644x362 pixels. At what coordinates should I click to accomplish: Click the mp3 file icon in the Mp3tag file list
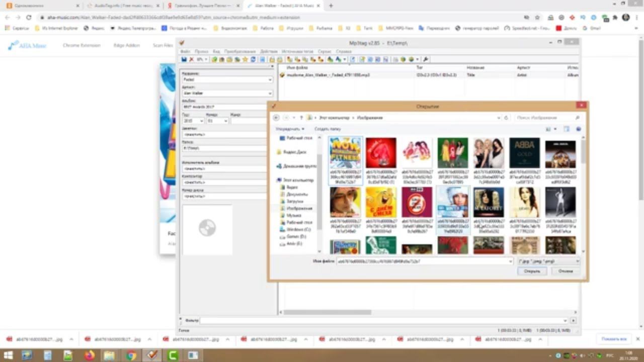[x=282, y=75]
